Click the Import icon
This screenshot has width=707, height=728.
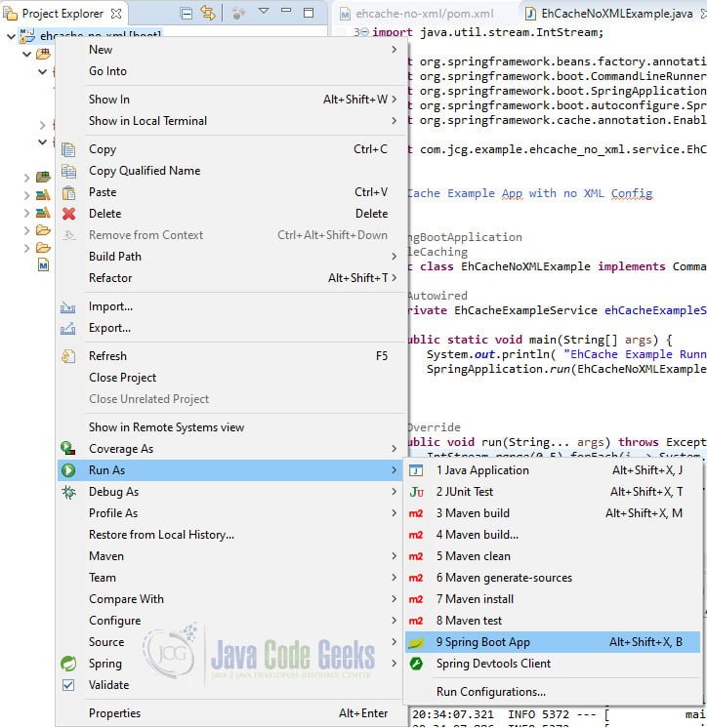67,306
